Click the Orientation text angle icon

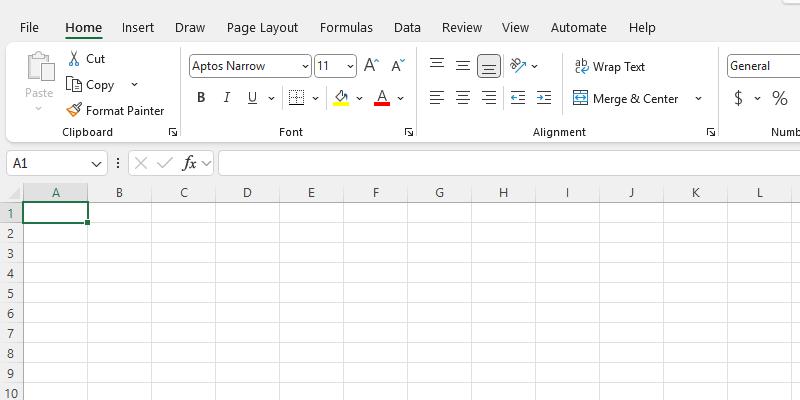click(518, 66)
